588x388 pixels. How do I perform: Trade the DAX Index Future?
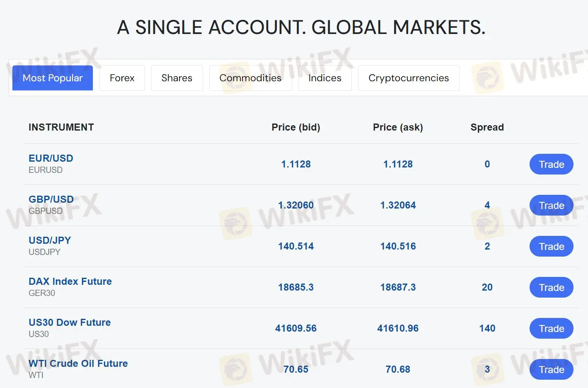click(x=551, y=287)
